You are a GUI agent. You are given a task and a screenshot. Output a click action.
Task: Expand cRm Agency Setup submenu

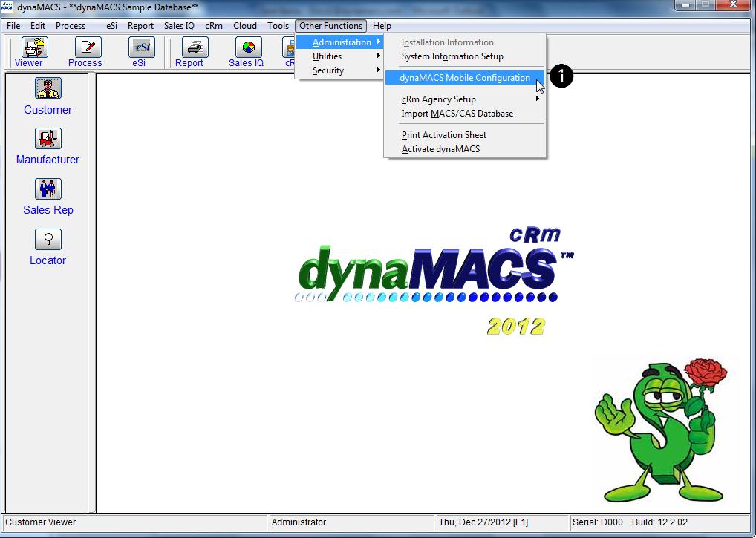tap(465, 99)
